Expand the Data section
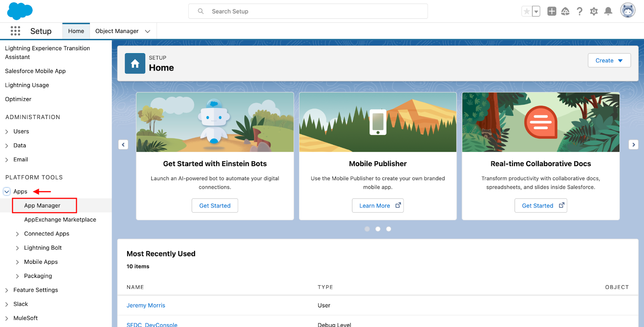644x327 pixels. coord(6,146)
